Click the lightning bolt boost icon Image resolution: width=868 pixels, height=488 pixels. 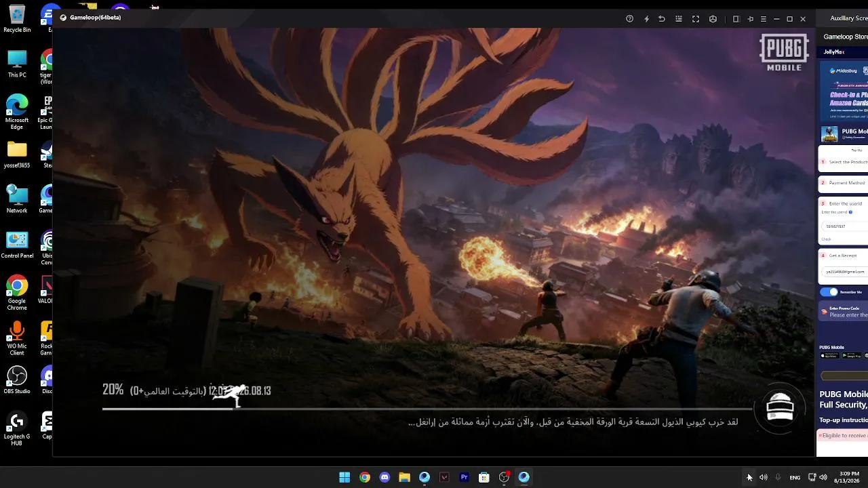point(646,19)
